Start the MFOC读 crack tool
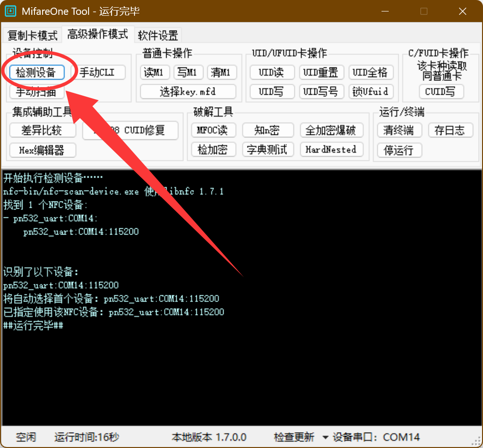The height and width of the screenshot is (448, 483). (x=213, y=130)
